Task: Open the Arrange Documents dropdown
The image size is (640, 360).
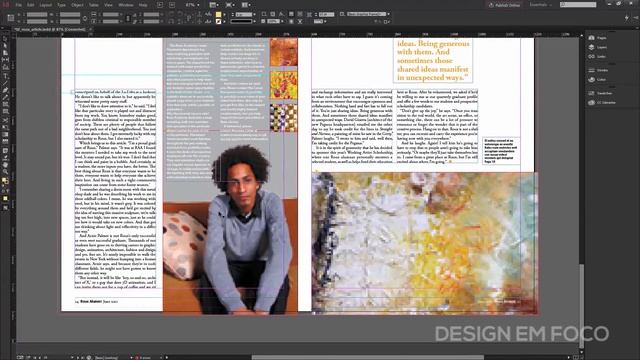Action: pos(246,5)
